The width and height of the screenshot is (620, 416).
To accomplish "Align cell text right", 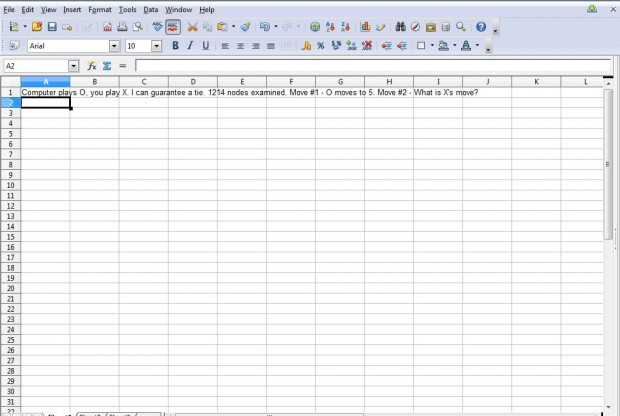I will 256,46.
